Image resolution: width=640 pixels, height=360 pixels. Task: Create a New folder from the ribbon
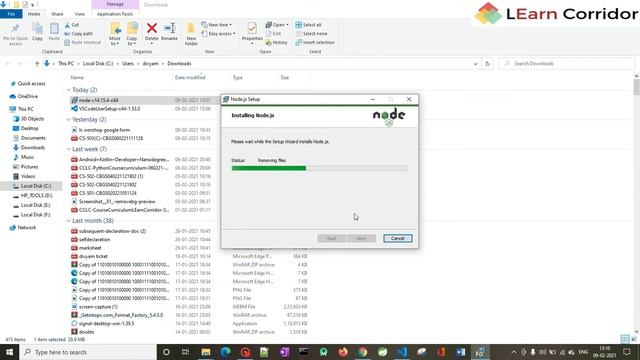click(x=191, y=34)
